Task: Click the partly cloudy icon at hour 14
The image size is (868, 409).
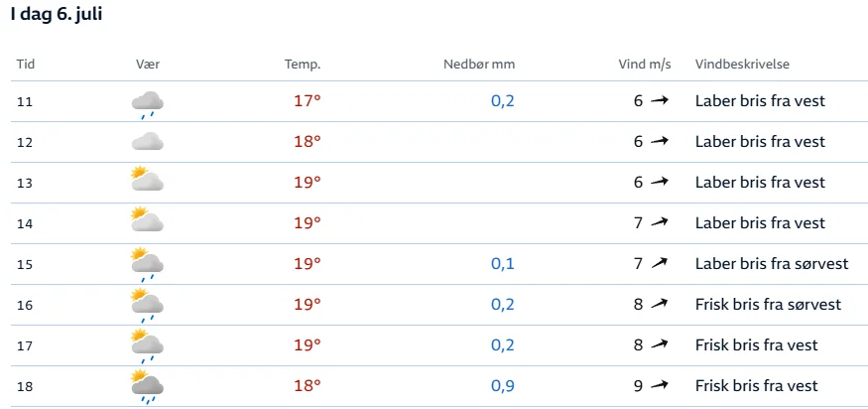Action: pyautogui.click(x=147, y=219)
